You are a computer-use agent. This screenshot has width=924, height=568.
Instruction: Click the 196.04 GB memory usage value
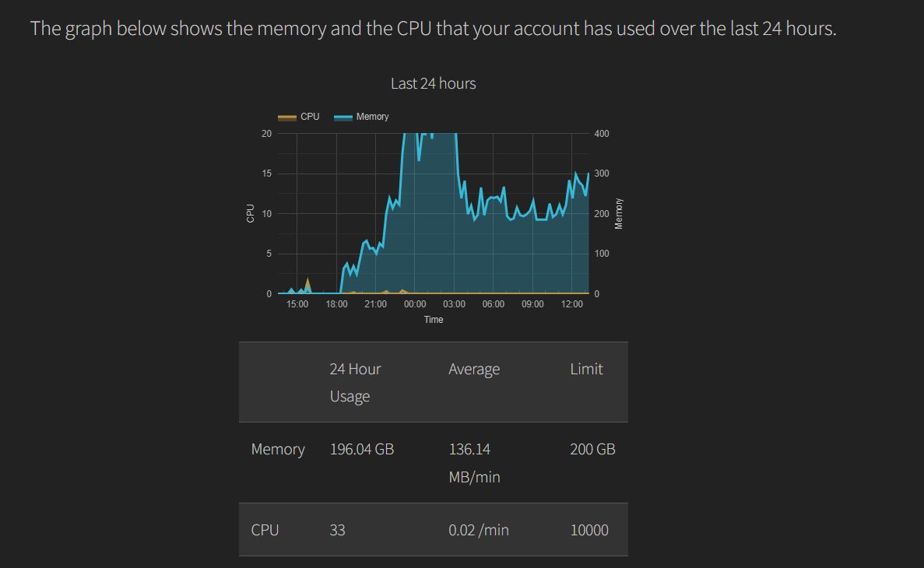[362, 449]
